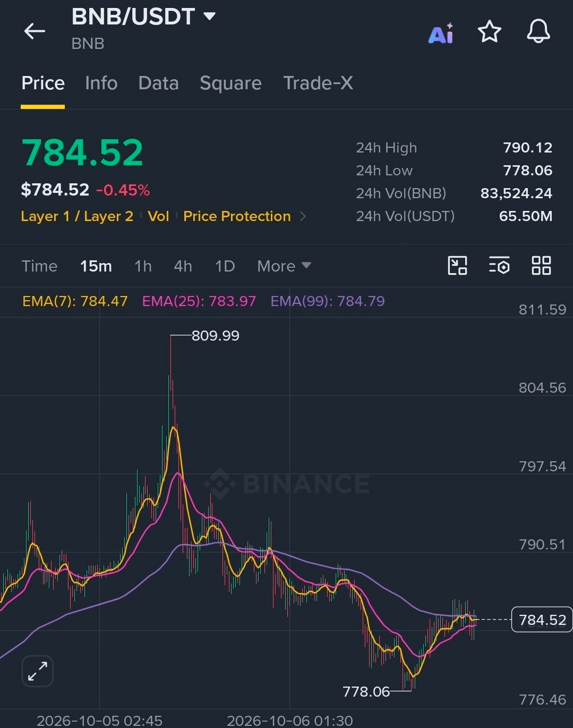The height and width of the screenshot is (728, 573).
Task: Open the AI assistant icon
Action: point(441,33)
